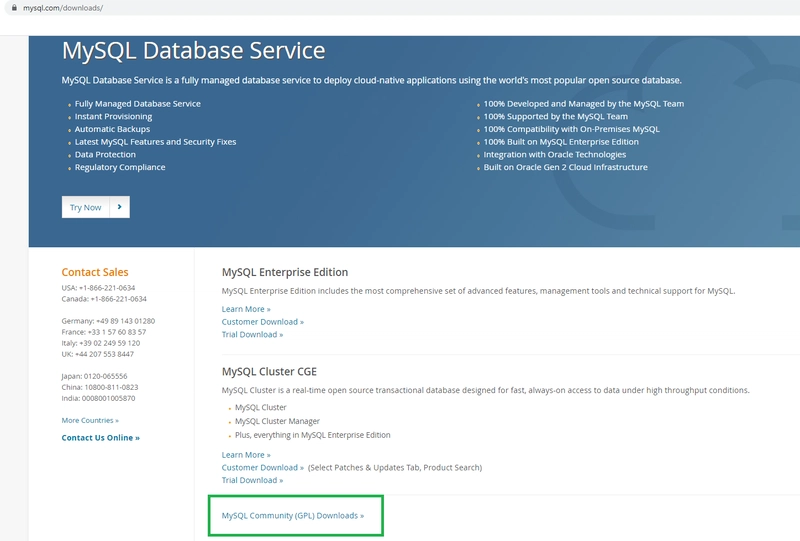
Task: Open the More Countries link
Action: tap(90, 421)
